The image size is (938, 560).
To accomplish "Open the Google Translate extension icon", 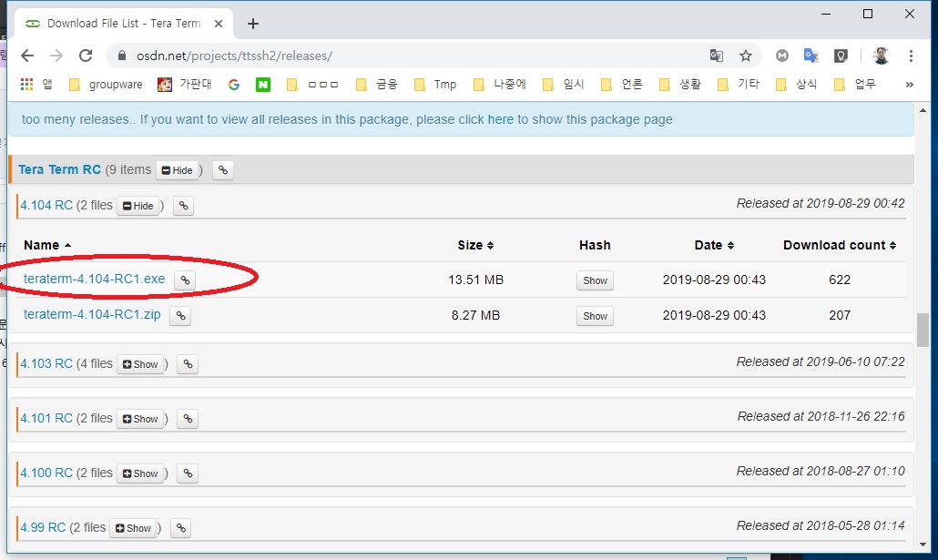I will point(811,56).
